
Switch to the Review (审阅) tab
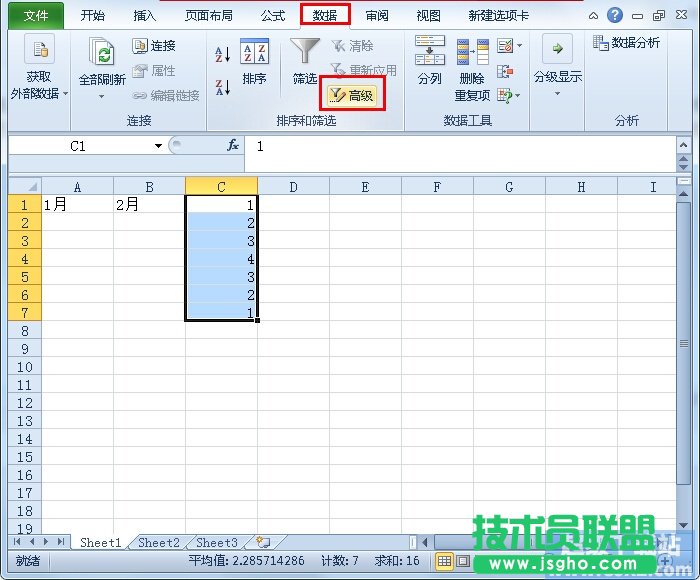point(377,16)
